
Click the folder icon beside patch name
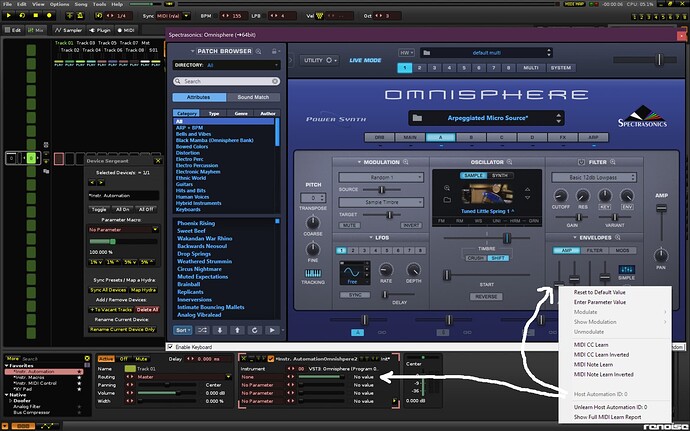(417, 118)
